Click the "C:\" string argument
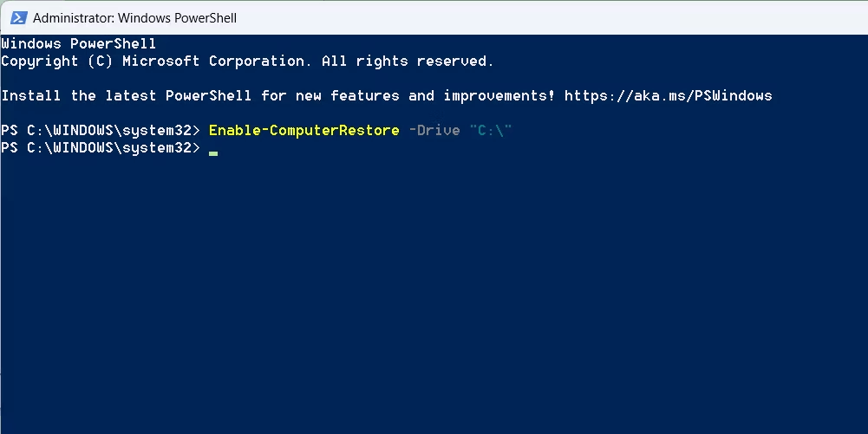 491,130
